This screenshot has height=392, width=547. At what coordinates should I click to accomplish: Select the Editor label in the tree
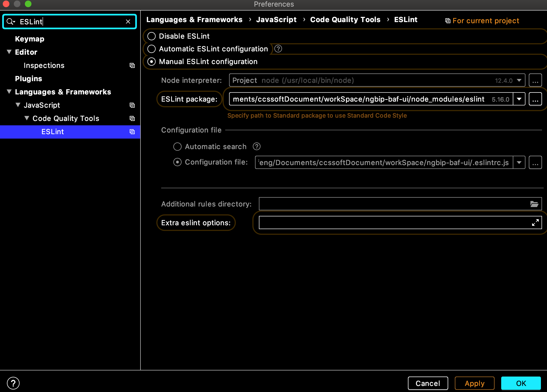click(26, 52)
